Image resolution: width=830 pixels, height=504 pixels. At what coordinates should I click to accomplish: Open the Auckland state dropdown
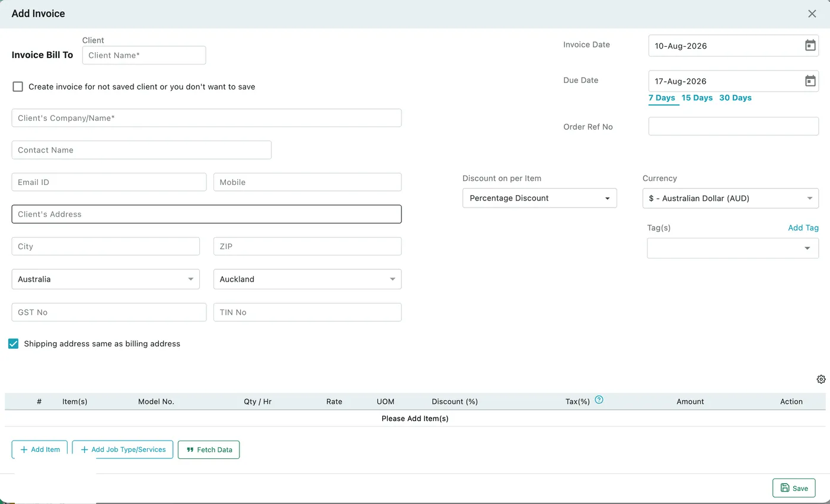pos(307,279)
